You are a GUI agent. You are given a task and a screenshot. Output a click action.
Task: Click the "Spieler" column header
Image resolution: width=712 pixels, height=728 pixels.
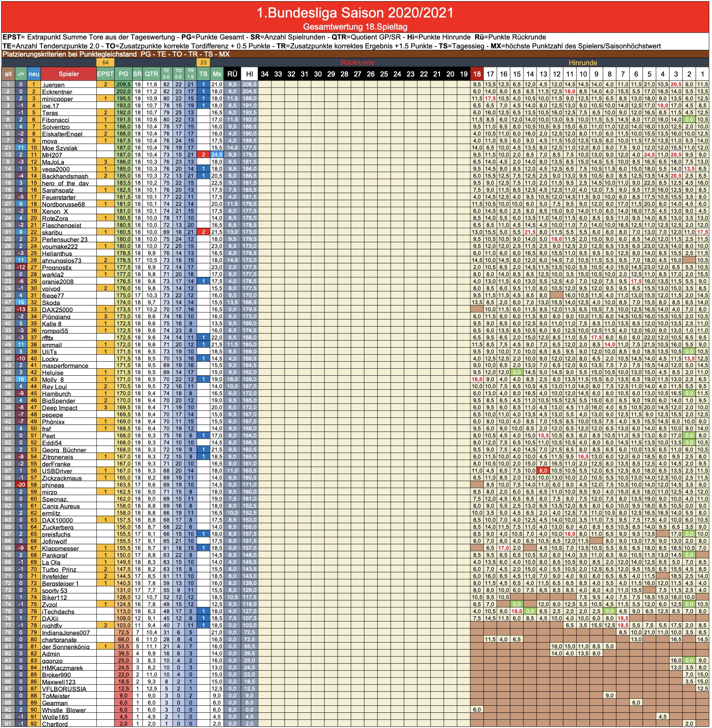(69, 74)
